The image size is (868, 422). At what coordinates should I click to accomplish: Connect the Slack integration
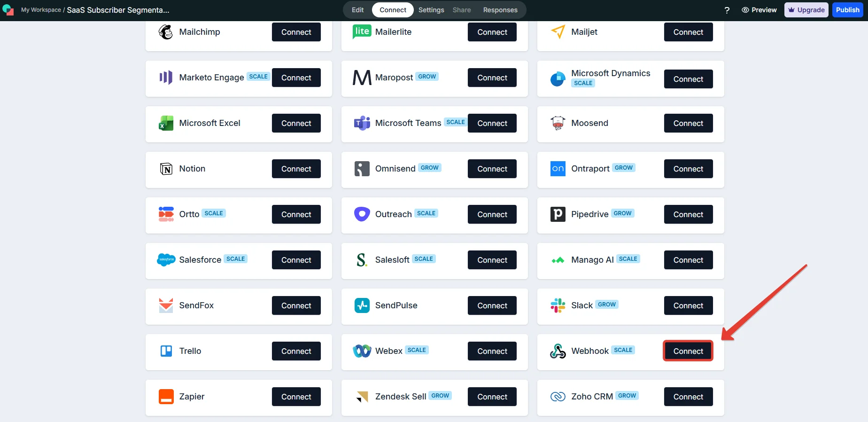point(688,305)
